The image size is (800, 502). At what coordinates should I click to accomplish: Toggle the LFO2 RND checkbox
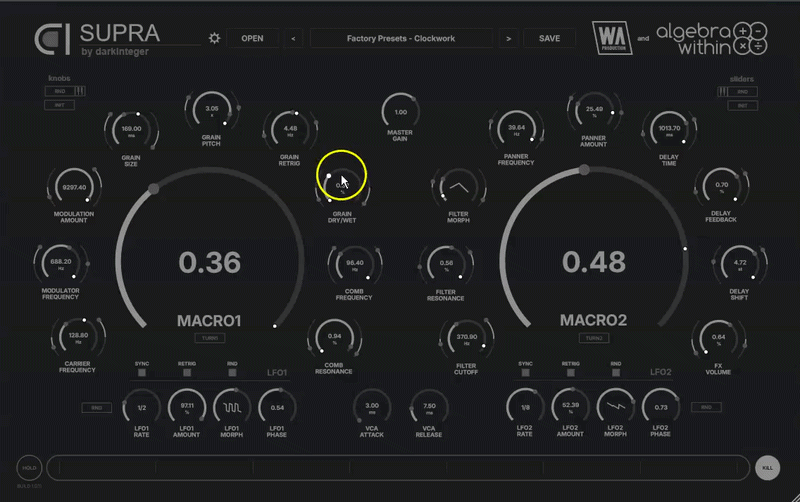[x=616, y=373]
